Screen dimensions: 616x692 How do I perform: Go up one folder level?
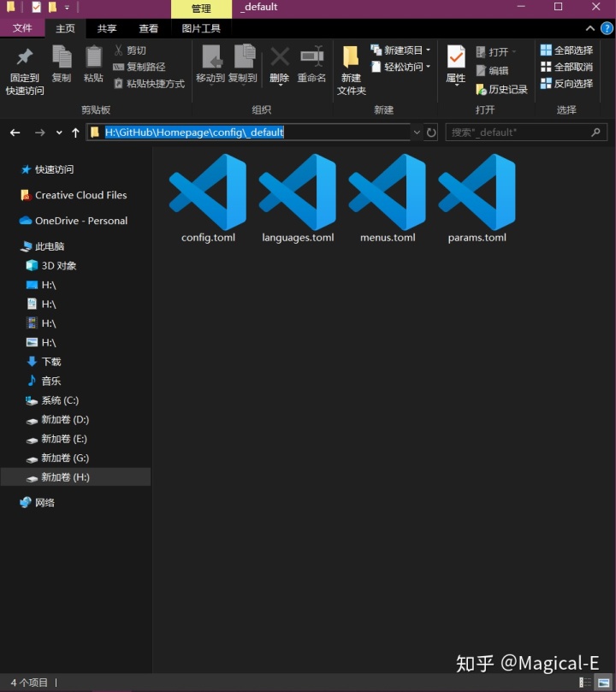coord(75,133)
